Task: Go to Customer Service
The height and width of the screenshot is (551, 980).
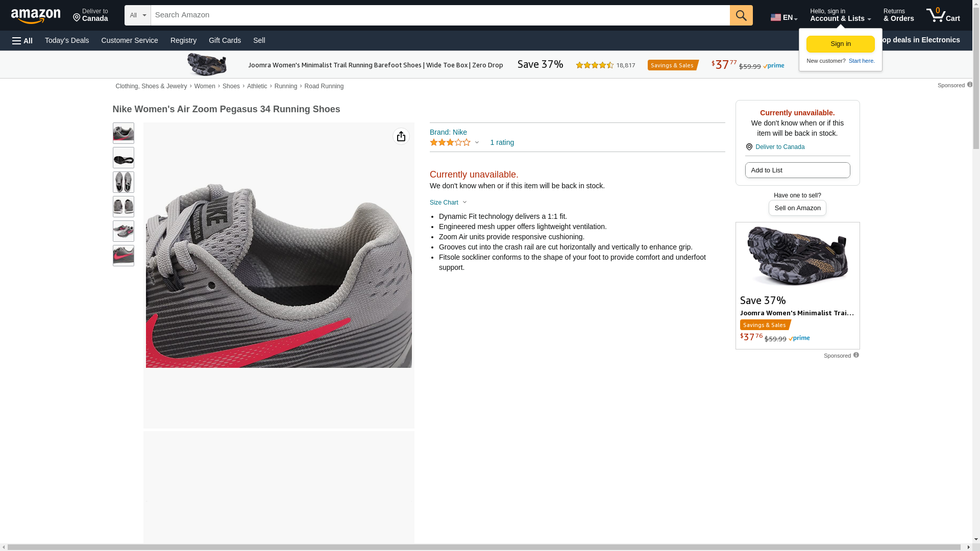Action: (130, 40)
